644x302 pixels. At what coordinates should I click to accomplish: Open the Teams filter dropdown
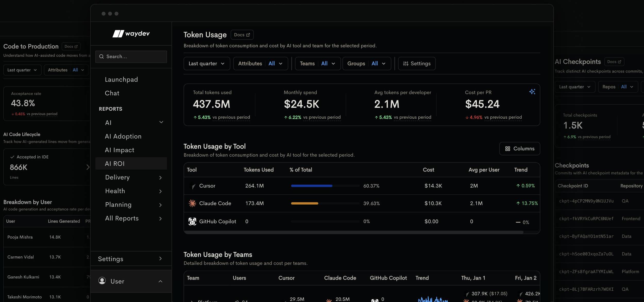pos(318,63)
